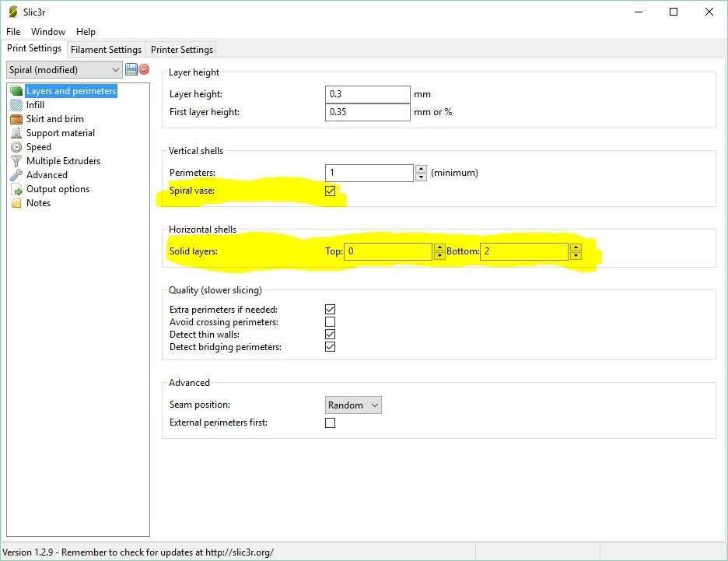This screenshot has height=561, width=728.
Task: Show the Output options page
Action: point(58,189)
